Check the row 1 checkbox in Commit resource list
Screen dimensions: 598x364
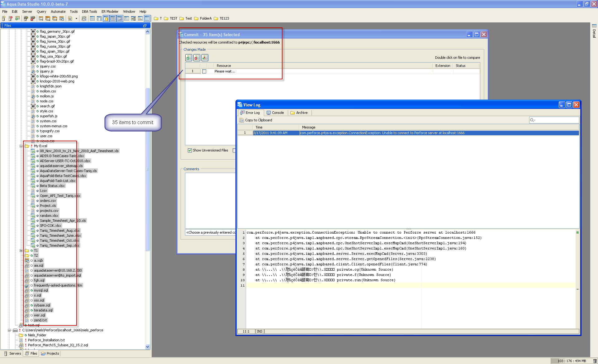(204, 71)
